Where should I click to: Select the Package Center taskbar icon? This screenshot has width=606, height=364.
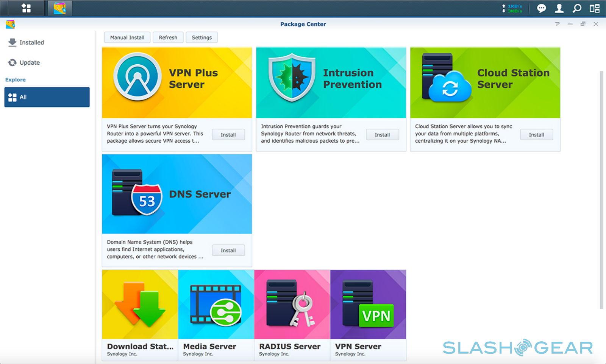coord(60,8)
